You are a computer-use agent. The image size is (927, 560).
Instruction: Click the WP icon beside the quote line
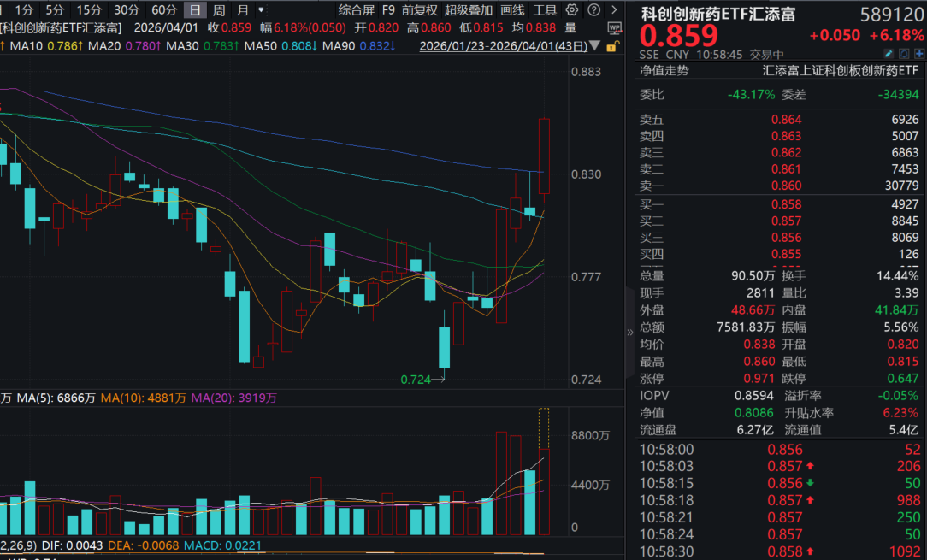[614, 27]
